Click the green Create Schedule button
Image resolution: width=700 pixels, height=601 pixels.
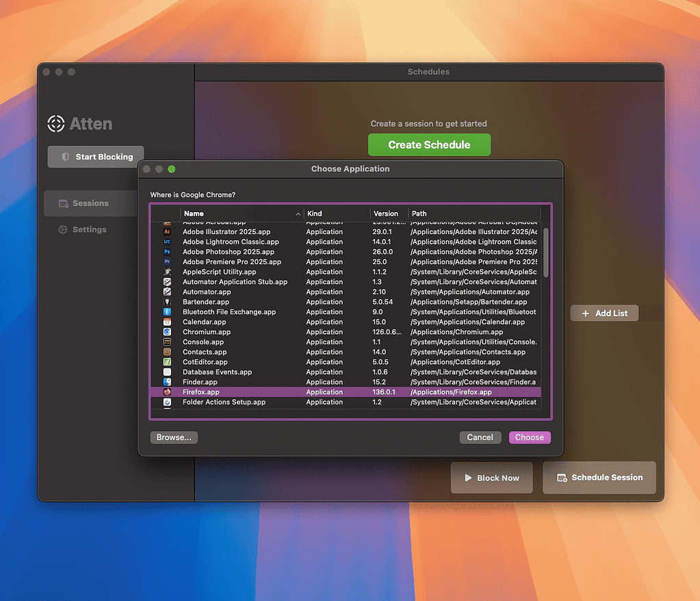click(x=429, y=145)
